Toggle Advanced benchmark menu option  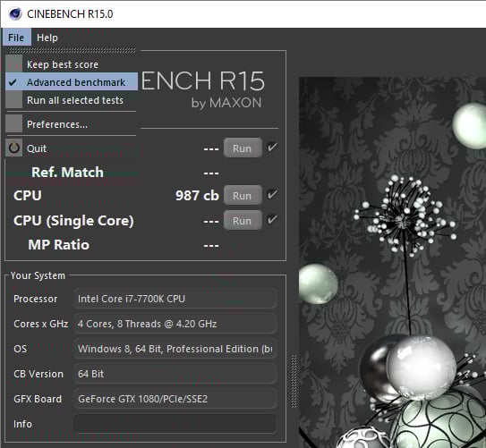coord(72,82)
